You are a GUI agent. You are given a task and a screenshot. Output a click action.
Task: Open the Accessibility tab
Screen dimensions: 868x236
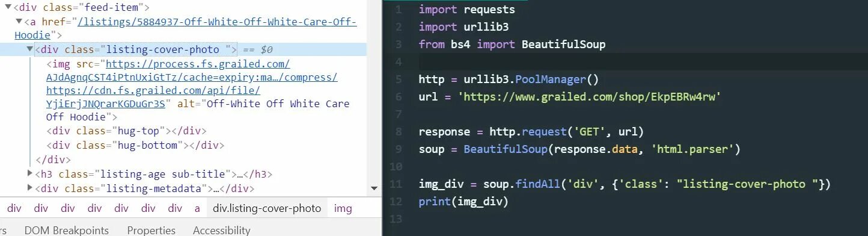pyautogui.click(x=221, y=230)
